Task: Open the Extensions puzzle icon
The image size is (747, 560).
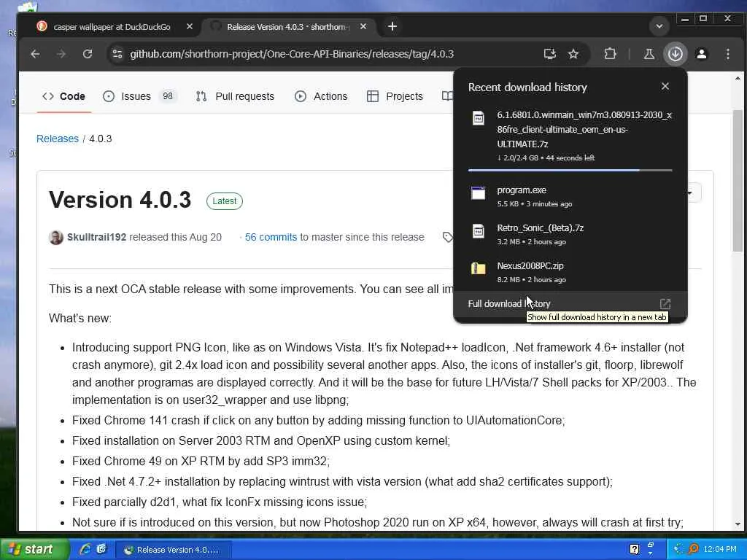Action: click(x=610, y=54)
